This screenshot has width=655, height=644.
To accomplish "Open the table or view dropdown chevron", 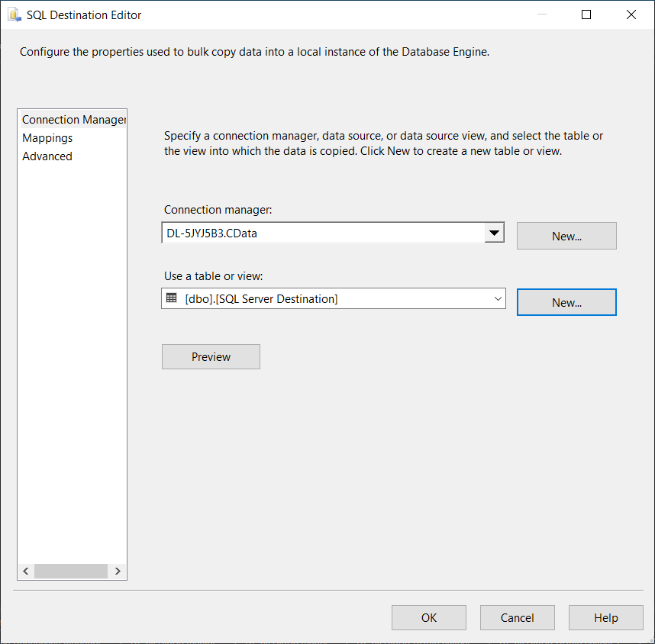I will pos(497,298).
